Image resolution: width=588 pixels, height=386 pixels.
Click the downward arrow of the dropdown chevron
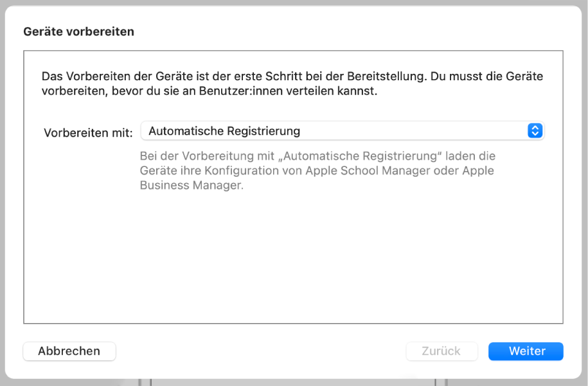535,134
